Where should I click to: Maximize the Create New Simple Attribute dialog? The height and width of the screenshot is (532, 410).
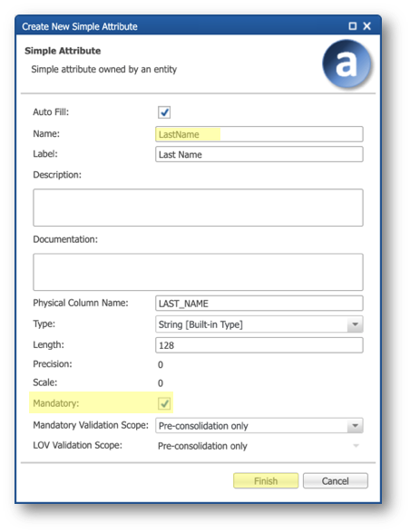(x=353, y=26)
